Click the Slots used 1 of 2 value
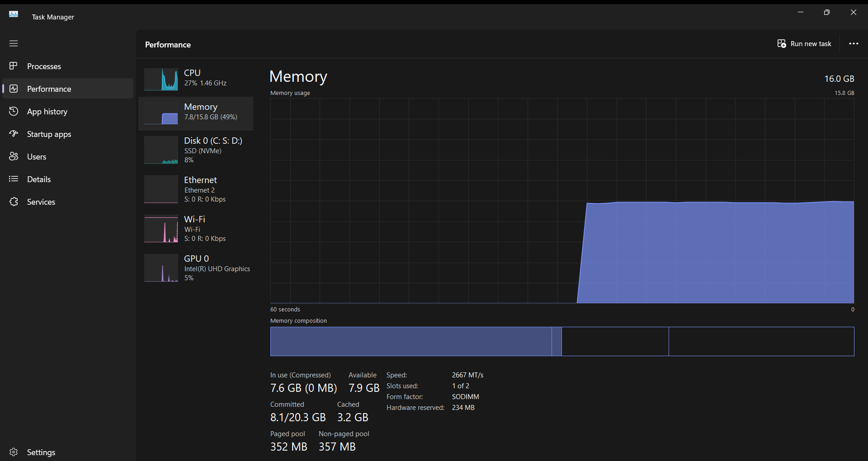Viewport: 868px width, 461px height. point(461,386)
